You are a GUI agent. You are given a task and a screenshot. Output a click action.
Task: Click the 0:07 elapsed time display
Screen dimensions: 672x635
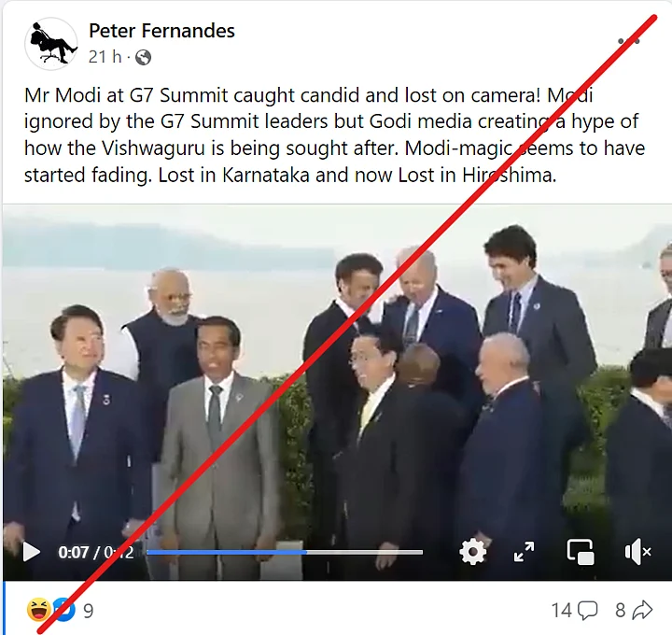pyautogui.click(x=74, y=552)
